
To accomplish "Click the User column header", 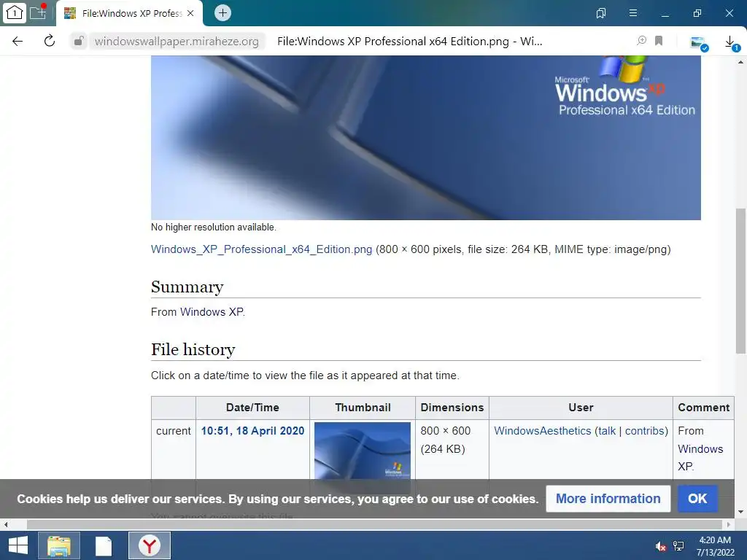I will (581, 408).
